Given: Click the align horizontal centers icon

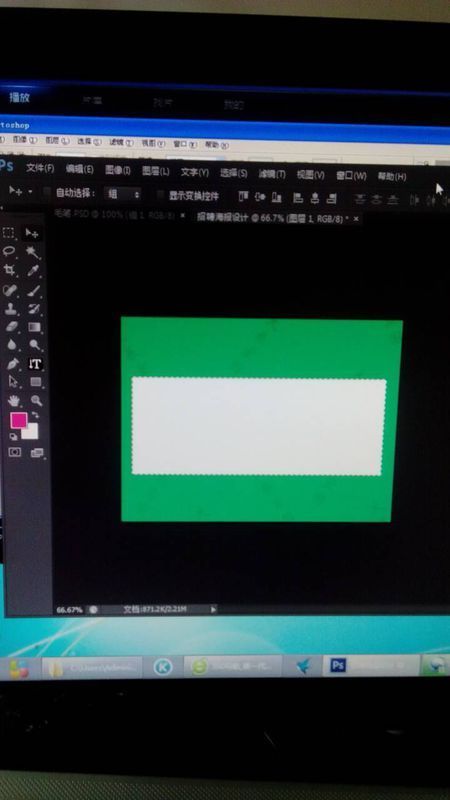Looking at the screenshot, I should tap(315, 198).
